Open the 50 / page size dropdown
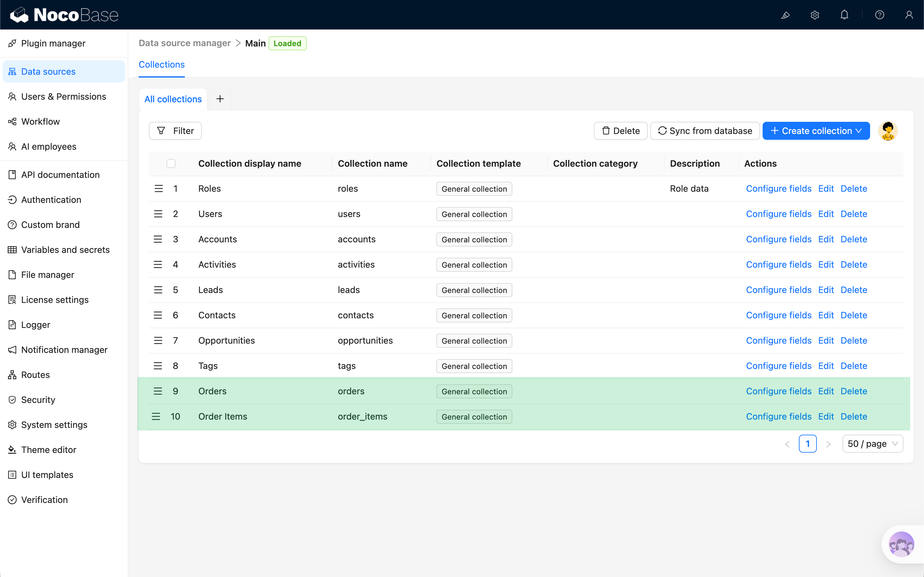 872,443
